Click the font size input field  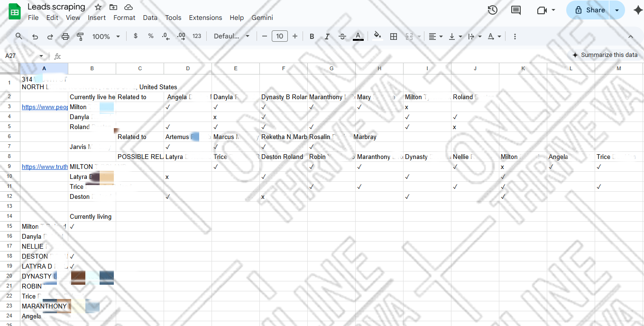point(279,37)
